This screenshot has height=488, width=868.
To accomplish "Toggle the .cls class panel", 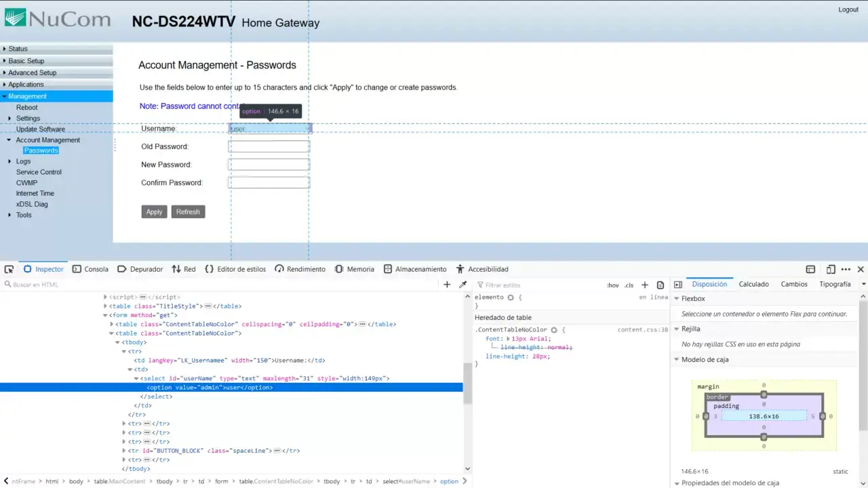I will (x=629, y=285).
